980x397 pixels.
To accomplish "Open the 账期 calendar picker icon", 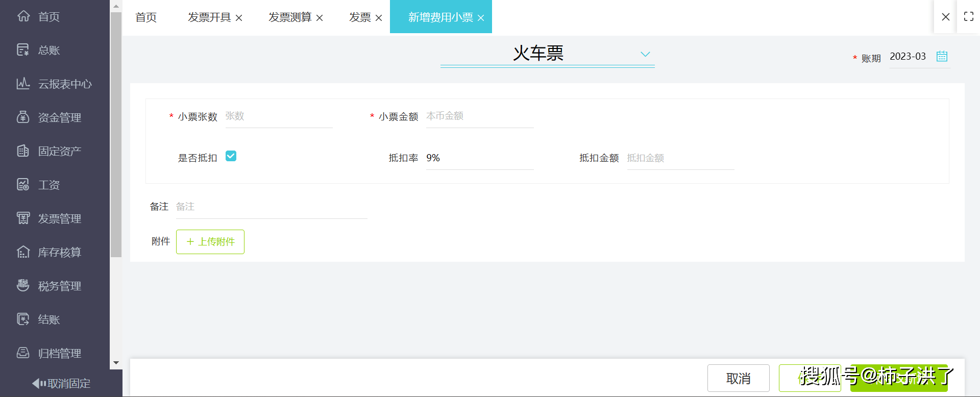I will click(x=942, y=56).
